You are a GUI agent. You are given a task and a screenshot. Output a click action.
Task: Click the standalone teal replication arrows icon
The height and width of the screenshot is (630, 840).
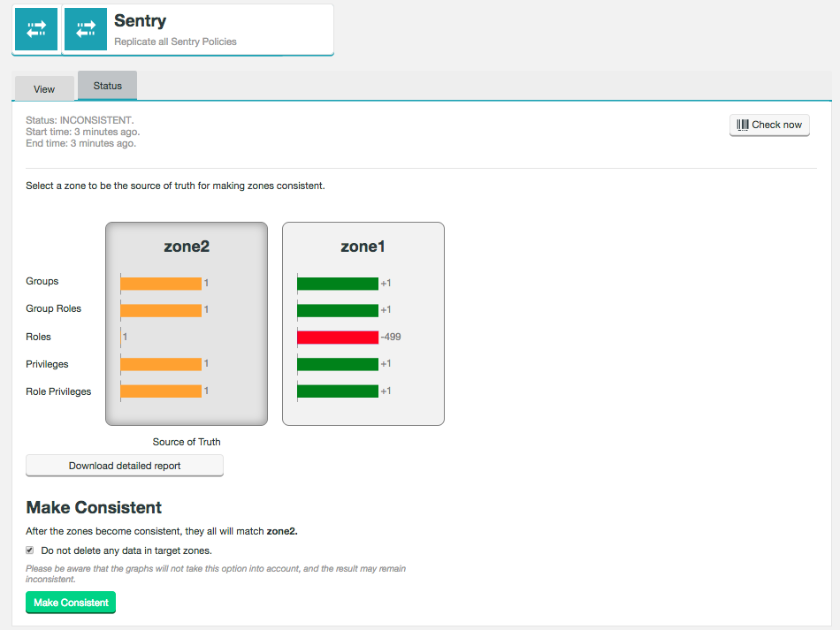pyautogui.click(x=36, y=29)
